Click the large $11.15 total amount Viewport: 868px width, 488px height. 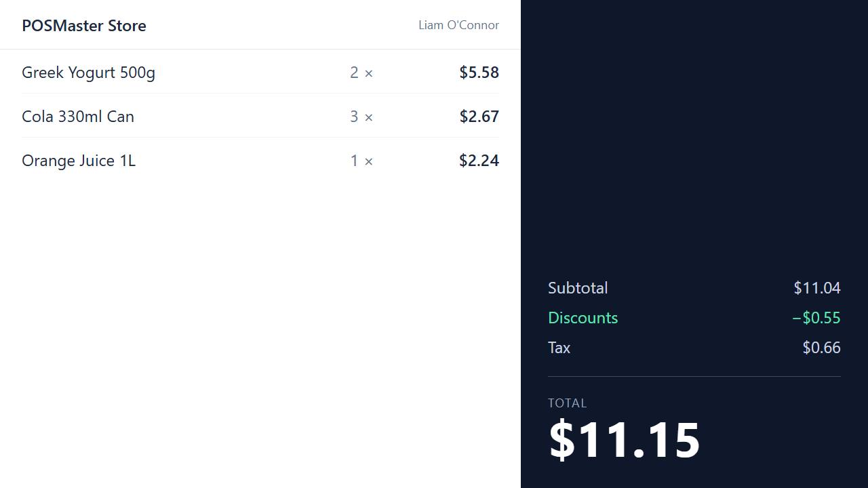624,441
